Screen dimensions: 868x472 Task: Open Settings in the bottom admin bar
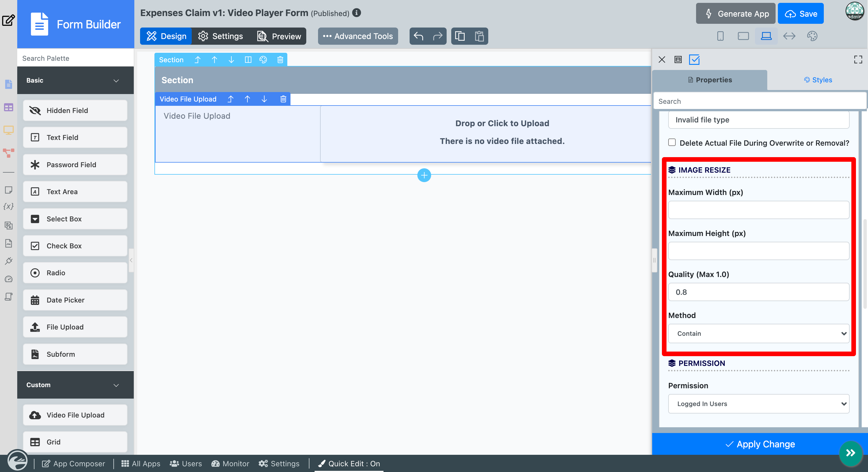coord(279,464)
